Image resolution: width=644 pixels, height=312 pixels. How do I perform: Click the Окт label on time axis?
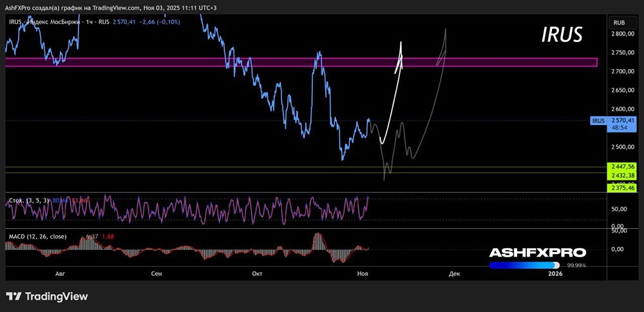click(258, 274)
